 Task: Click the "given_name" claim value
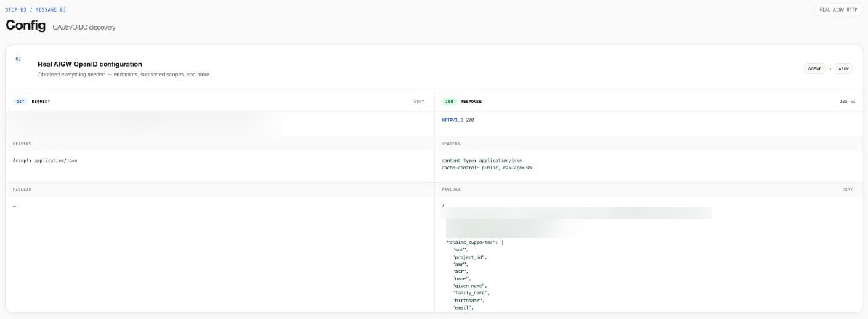pos(469,286)
